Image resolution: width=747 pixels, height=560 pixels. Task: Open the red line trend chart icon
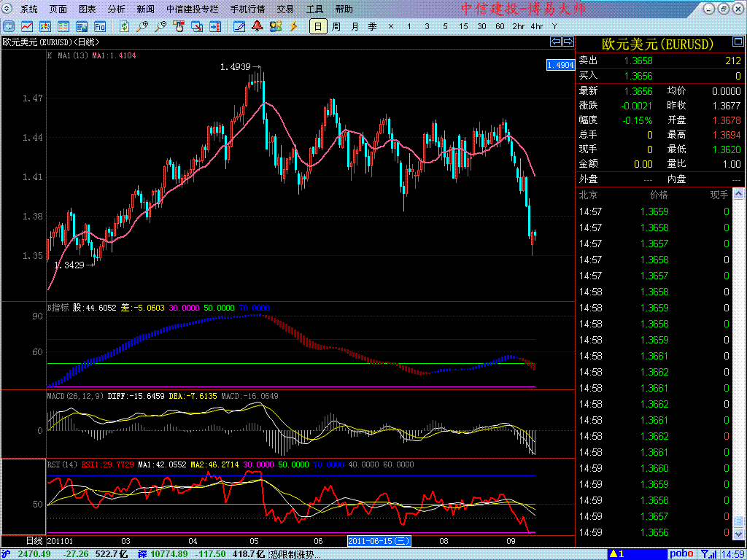[x=27, y=26]
